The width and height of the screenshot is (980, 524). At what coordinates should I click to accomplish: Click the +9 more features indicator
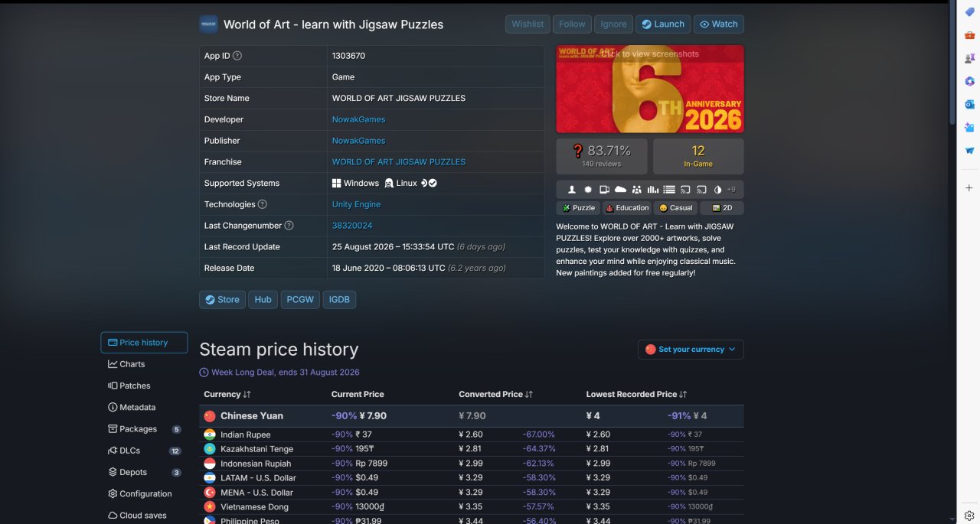click(731, 189)
